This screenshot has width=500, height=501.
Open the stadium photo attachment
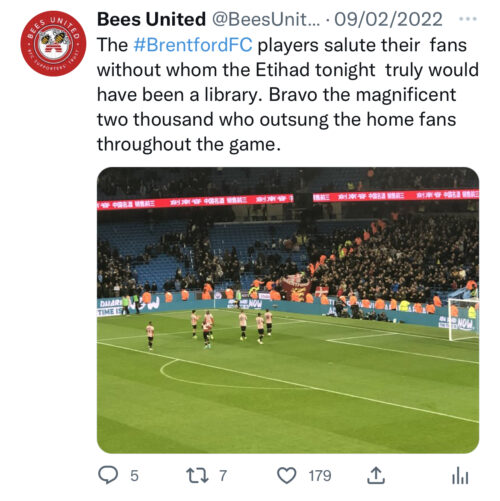pyautogui.click(x=288, y=310)
